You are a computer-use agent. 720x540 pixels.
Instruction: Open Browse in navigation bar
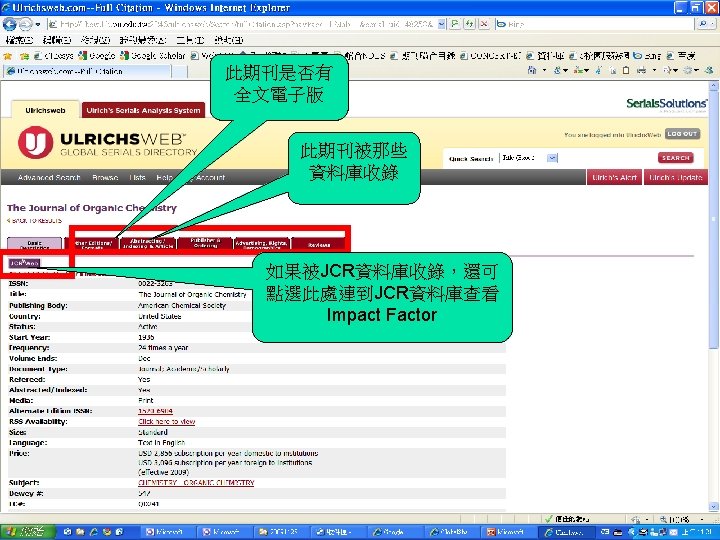coord(105,177)
